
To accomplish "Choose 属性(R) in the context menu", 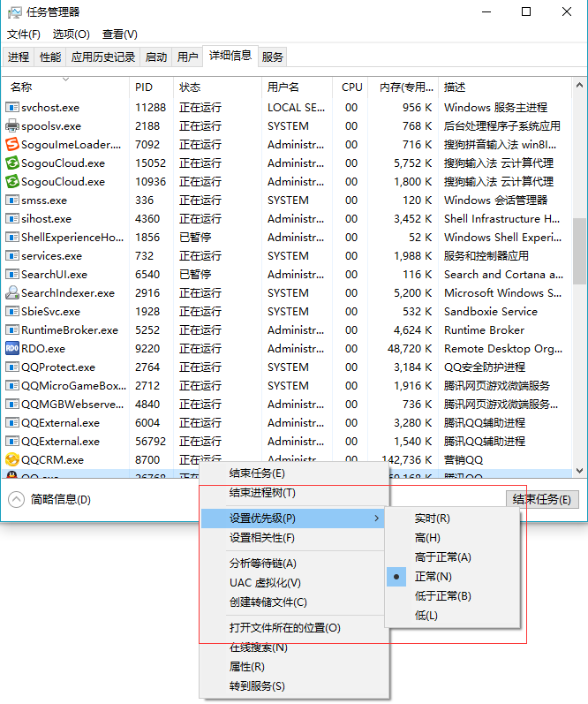I will pos(294,667).
